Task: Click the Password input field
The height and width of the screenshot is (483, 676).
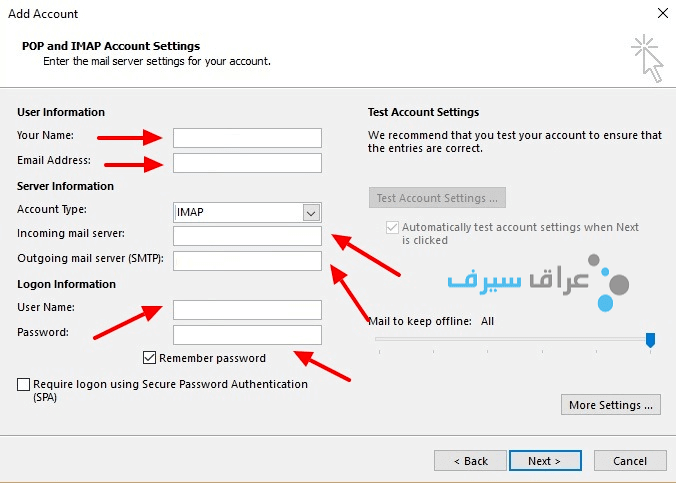Action: point(247,335)
